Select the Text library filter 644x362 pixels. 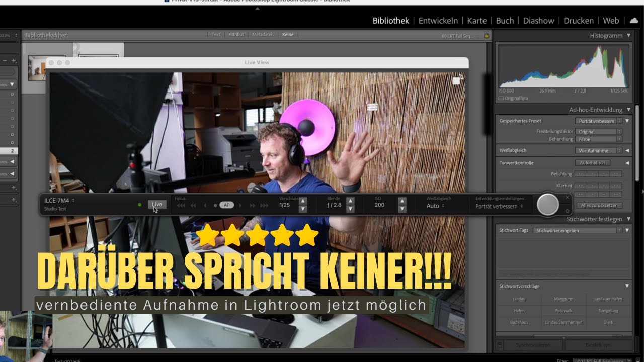[216, 35]
